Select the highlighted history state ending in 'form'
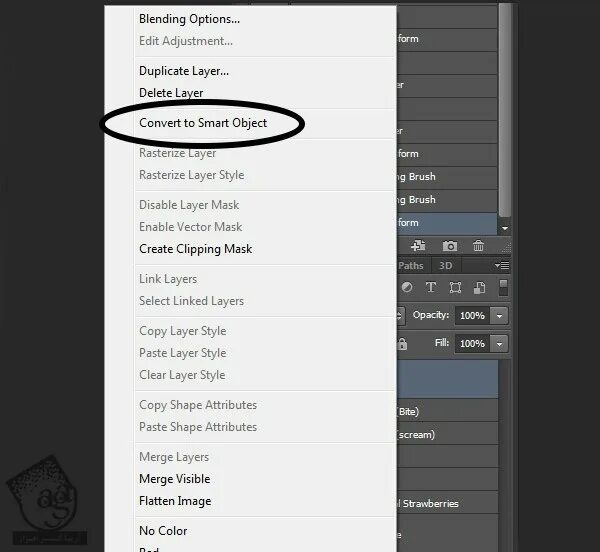The image size is (600, 552). click(x=447, y=223)
